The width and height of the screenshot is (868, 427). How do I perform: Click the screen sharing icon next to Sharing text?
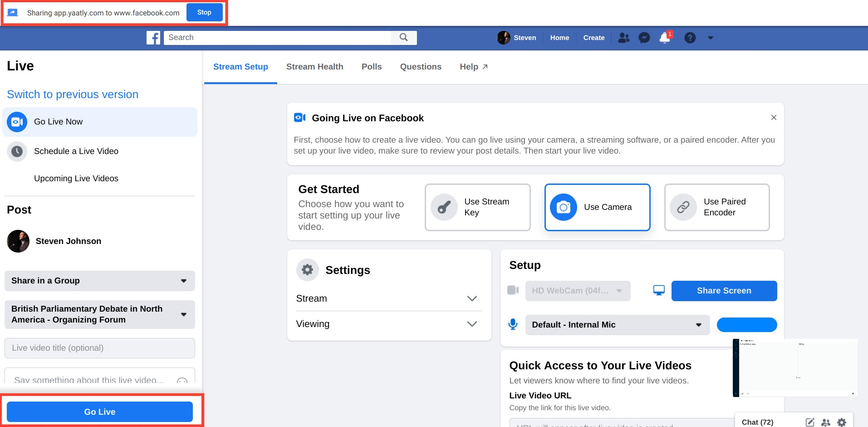[13, 13]
